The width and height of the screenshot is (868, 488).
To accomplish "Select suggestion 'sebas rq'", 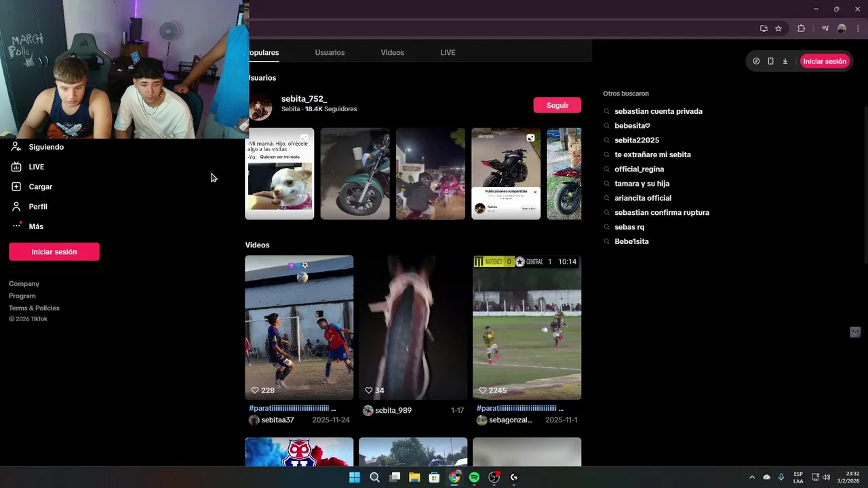I will 629,227.
